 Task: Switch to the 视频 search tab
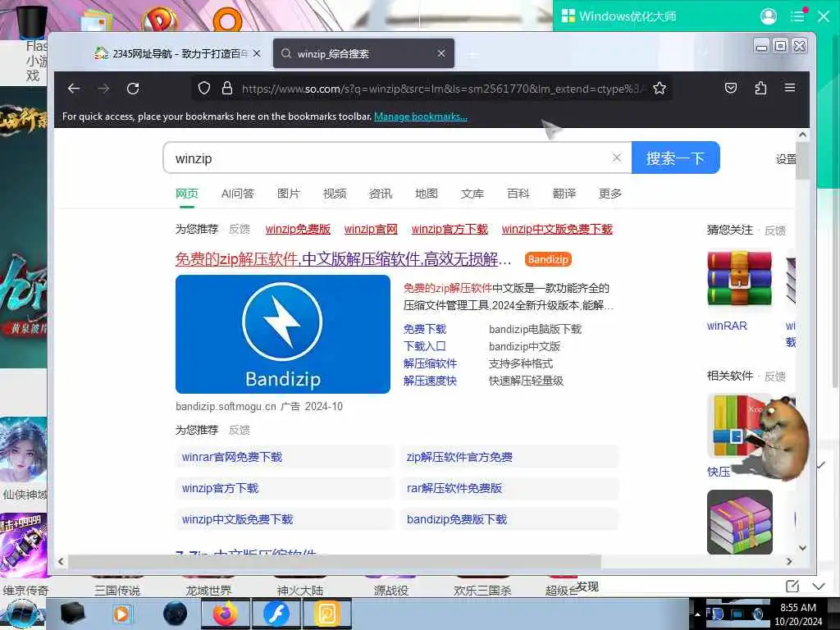coord(335,194)
